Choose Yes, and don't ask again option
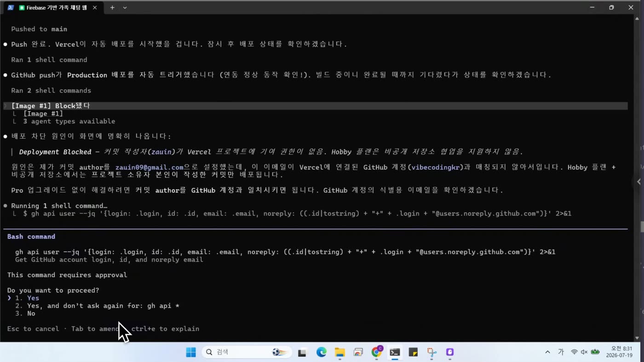The height and width of the screenshot is (362, 644). 97,306
